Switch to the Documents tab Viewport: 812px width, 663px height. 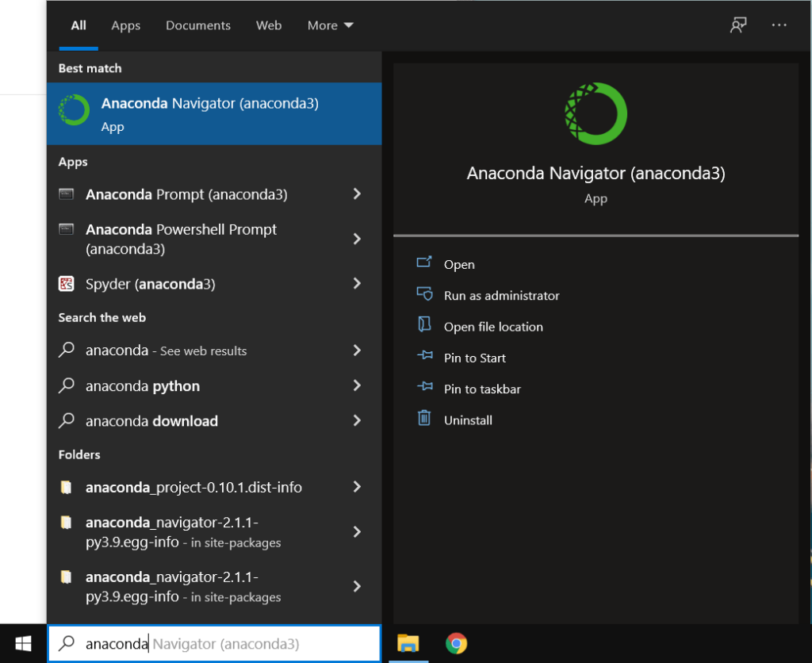pyautogui.click(x=197, y=25)
